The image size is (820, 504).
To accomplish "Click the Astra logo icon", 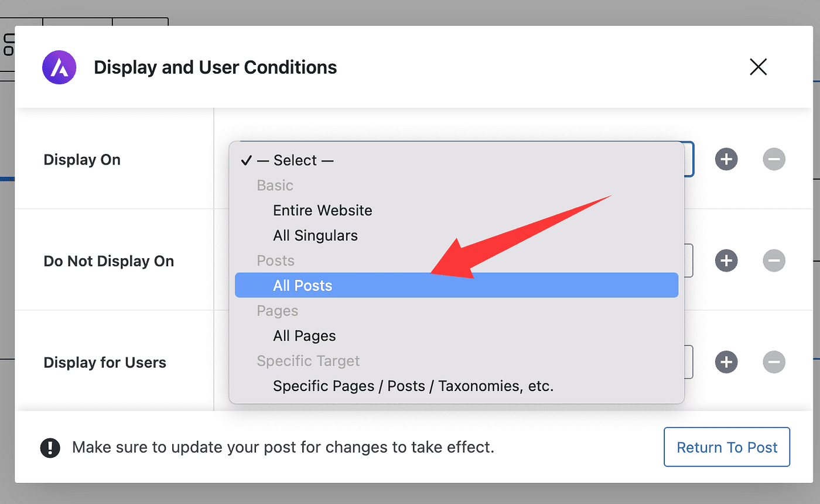I will pos(59,67).
